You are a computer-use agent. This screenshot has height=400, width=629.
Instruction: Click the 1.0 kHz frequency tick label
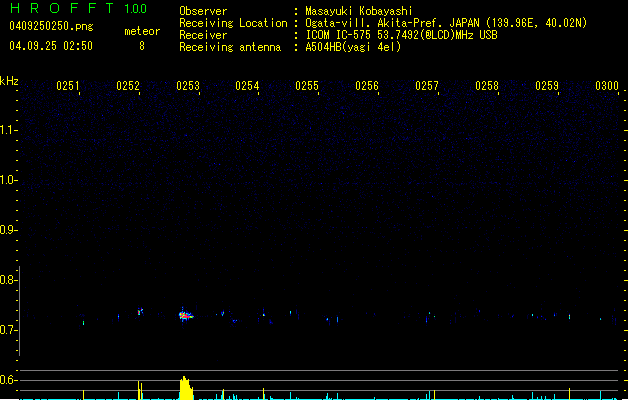pos(8,180)
